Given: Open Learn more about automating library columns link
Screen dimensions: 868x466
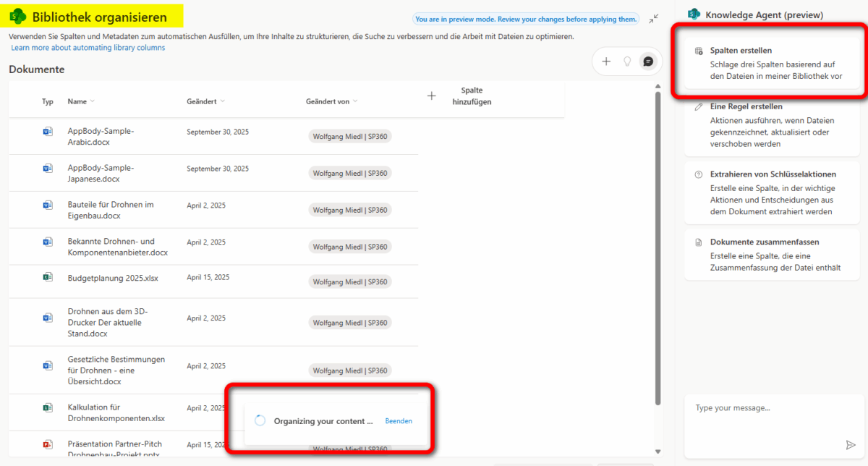Looking at the screenshot, I should tap(88, 48).
